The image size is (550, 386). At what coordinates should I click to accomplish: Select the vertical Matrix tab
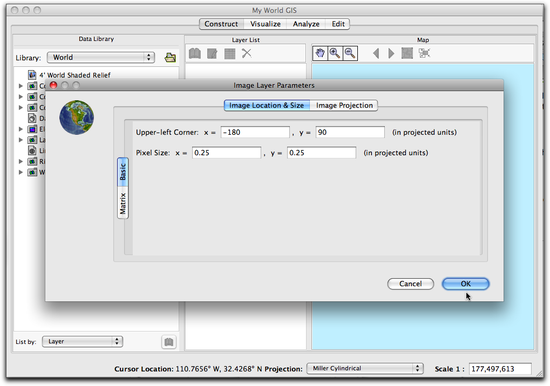click(123, 203)
